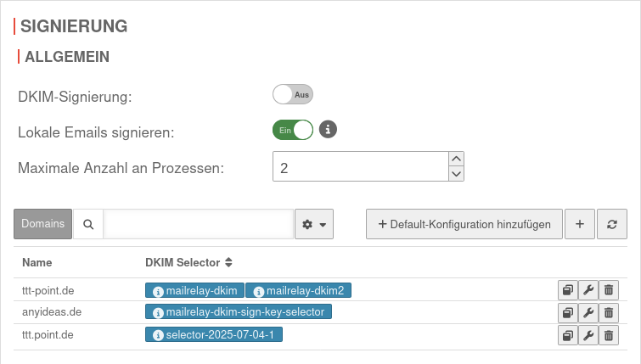Click wrench icon for anyideas.de row

tap(588, 312)
